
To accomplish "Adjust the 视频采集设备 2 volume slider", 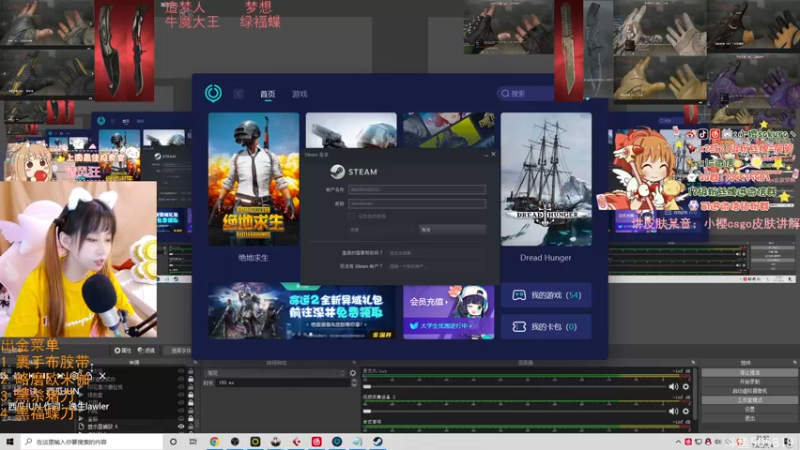I will click(x=515, y=411).
